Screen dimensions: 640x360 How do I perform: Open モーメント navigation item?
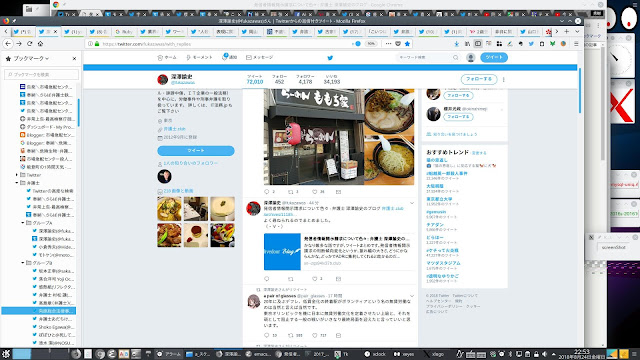coord(199,58)
